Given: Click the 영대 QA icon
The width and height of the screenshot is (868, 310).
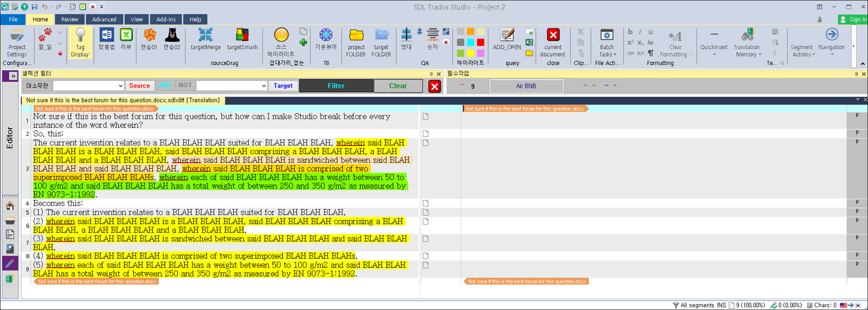Looking at the screenshot, I should click(x=407, y=39).
